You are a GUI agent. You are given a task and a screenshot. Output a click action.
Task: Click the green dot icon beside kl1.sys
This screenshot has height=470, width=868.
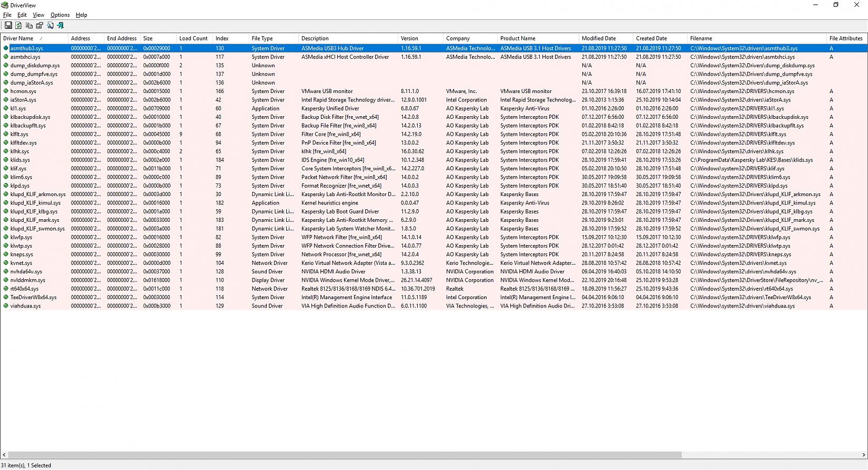6,108
